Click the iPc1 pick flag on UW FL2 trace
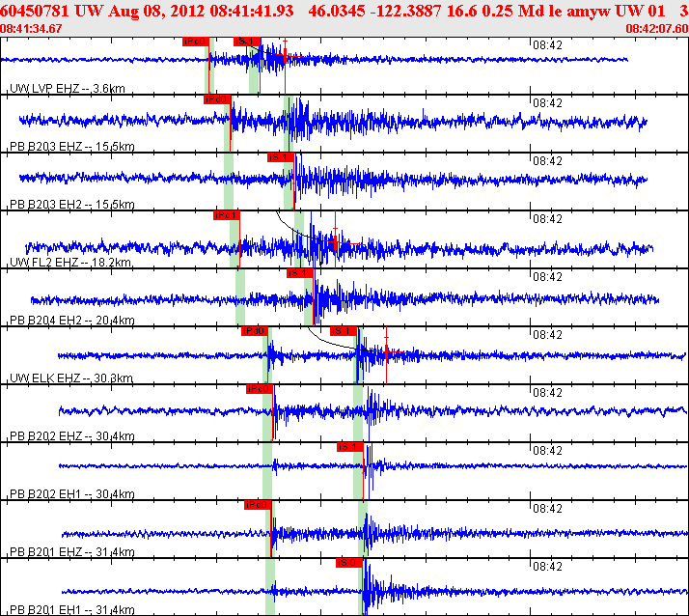689x616 pixels. pyautogui.click(x=227, y=215)
